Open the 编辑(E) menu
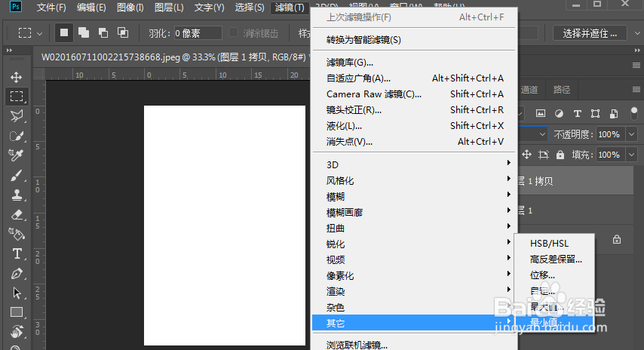The image size is (644, 350). point(91,8)
